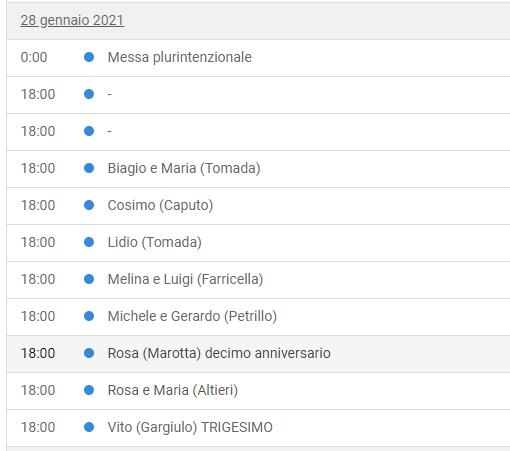
Task: Select Rosa e Maria (Altieri) event
Action: pos(173,390)
